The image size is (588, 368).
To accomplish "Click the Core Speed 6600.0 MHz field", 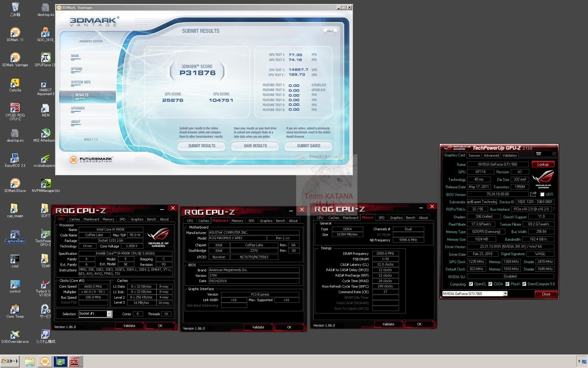I will coord(93,286).
